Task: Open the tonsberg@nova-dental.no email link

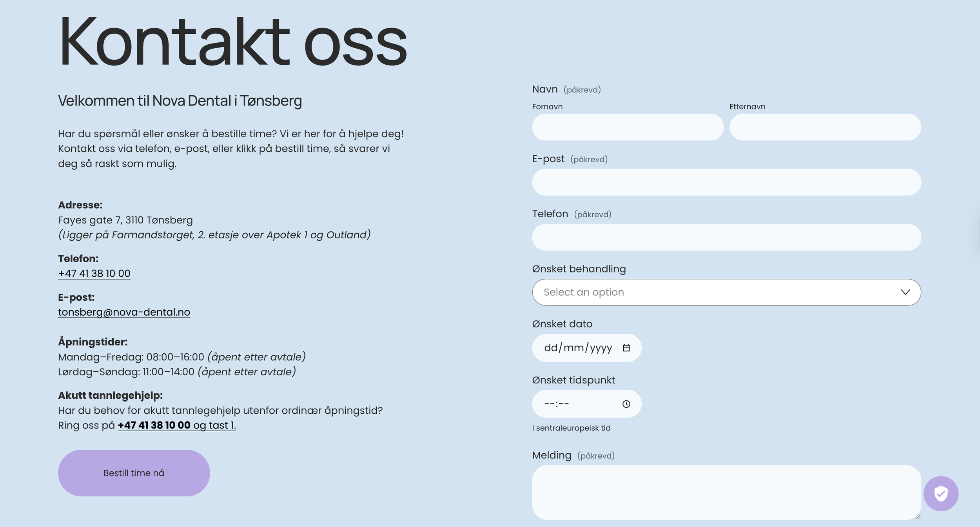Action: (x=124, y=312)
